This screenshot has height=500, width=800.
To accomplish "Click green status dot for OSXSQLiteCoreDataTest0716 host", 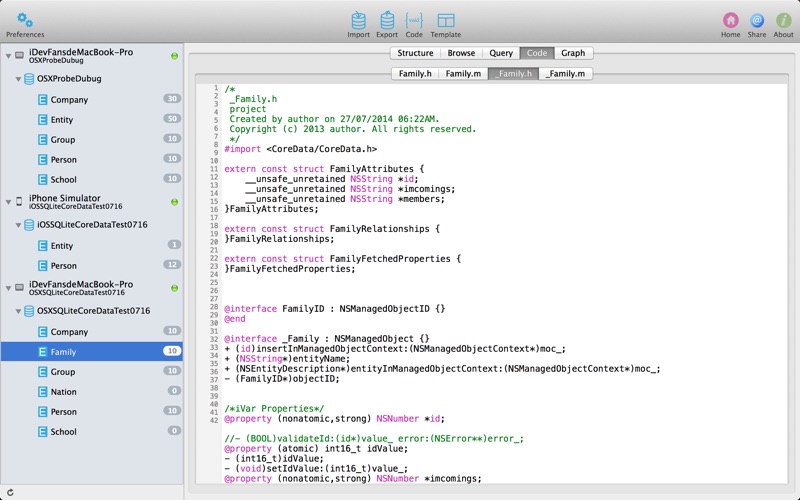I will (x=174, y=288).
